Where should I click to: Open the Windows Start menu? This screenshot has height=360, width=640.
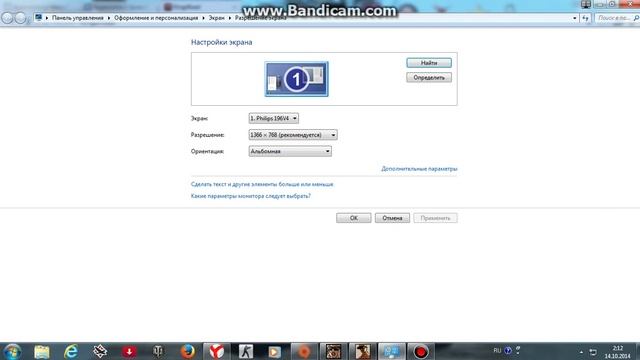click(x=12, y=351)
